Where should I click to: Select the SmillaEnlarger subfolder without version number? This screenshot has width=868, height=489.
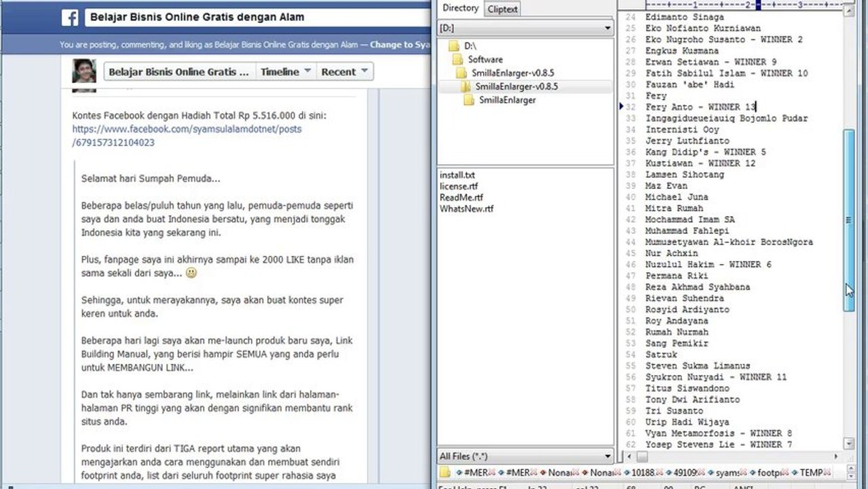click(x=501, y=100)
